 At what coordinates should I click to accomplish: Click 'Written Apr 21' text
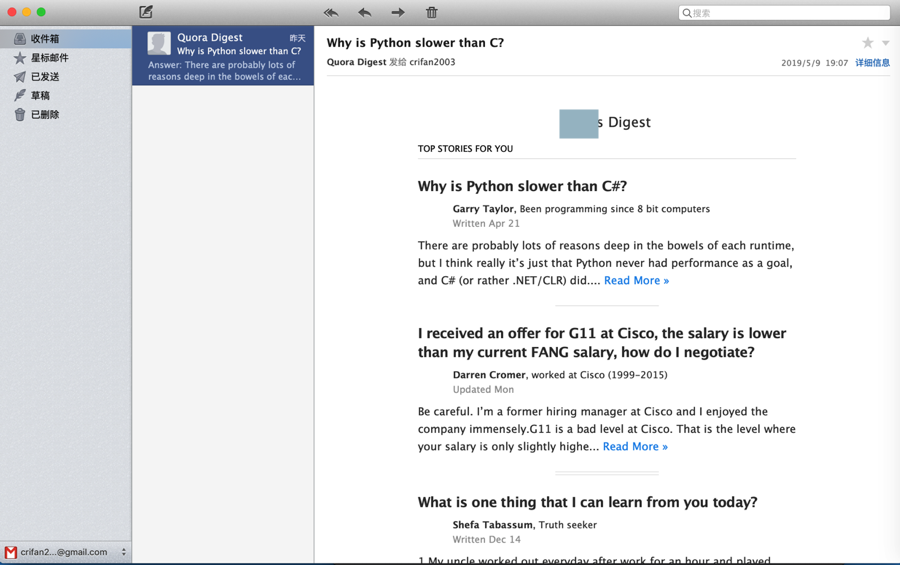click(486, 223)
